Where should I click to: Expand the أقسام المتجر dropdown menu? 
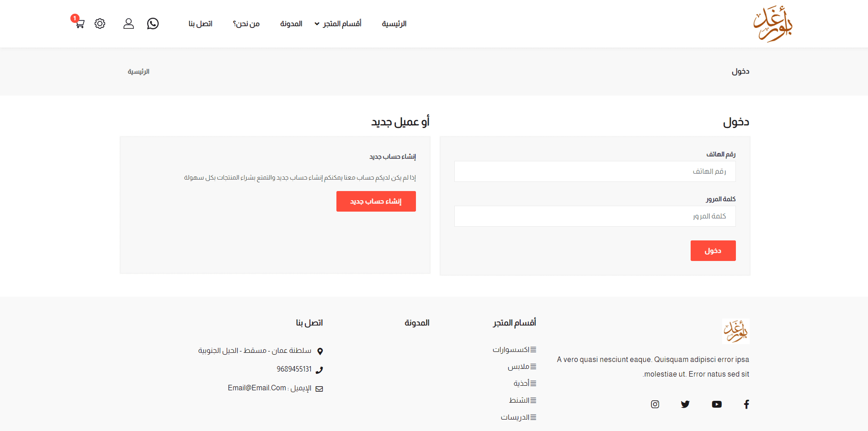[338, 24]
